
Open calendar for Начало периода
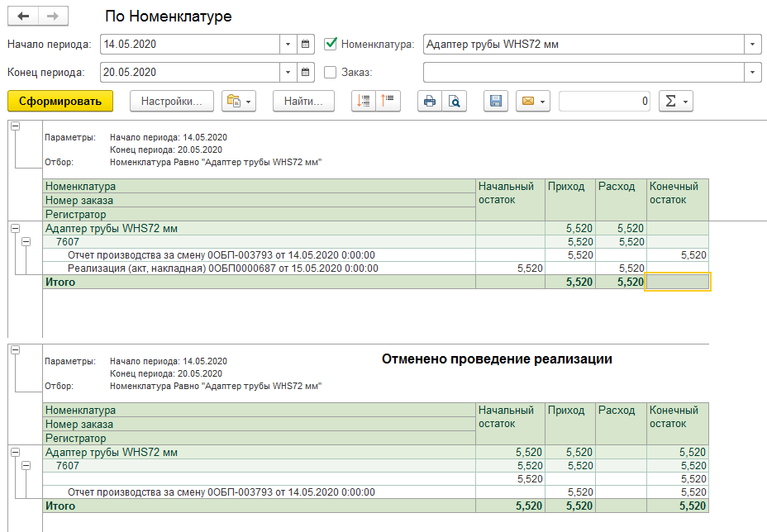[306, 44]
